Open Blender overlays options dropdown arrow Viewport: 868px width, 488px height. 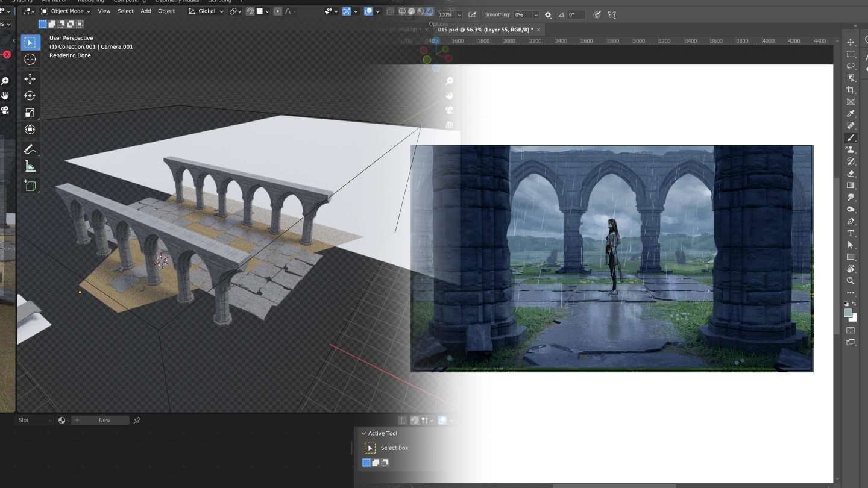pos(377,11)
